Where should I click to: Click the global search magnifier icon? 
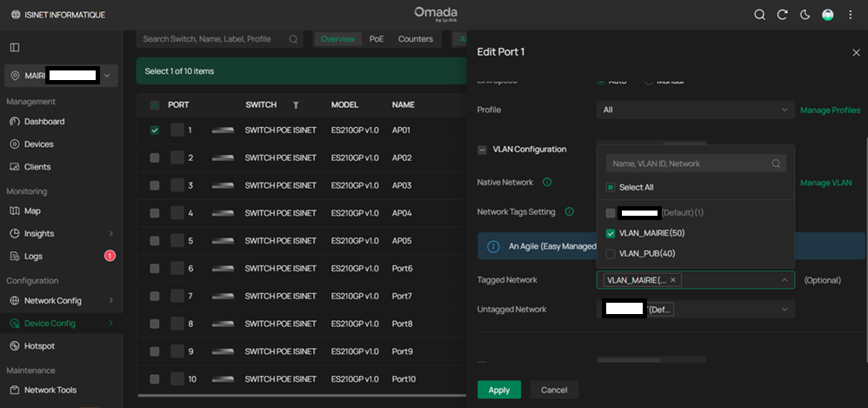pos(759,15)
